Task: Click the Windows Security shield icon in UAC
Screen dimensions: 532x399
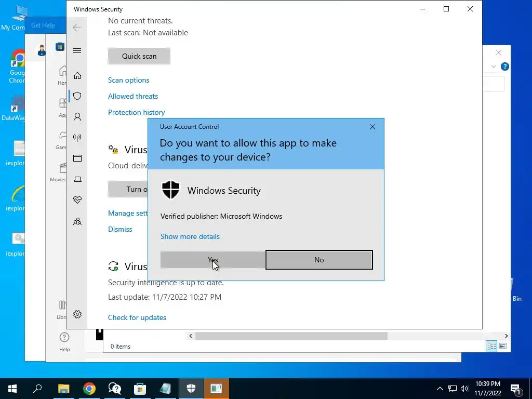Action: click(170, 190)
